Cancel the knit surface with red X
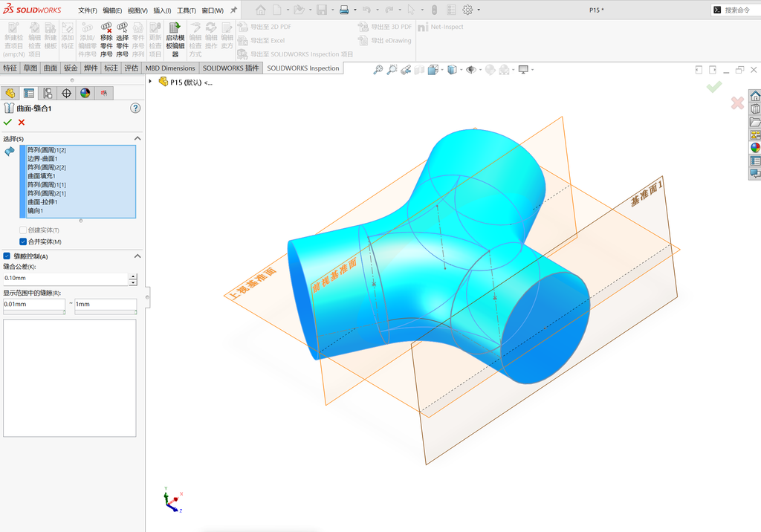The height and width of the screenshot is (532, 761). coord(22,123)
